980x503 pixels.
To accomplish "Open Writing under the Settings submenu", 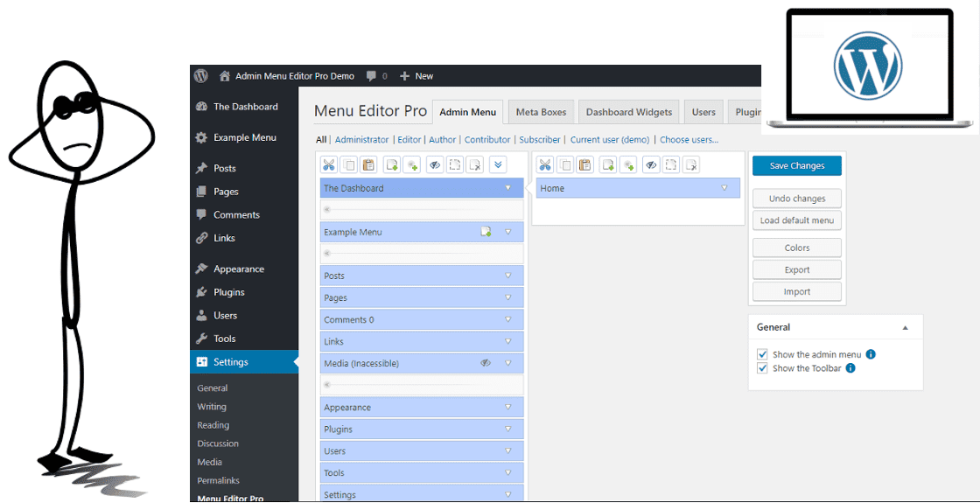I will tap(212, 407).
